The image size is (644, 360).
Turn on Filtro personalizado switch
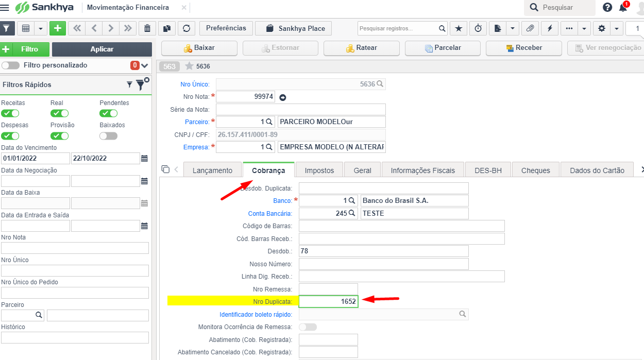pyautogui.click(x=11, y=65)
